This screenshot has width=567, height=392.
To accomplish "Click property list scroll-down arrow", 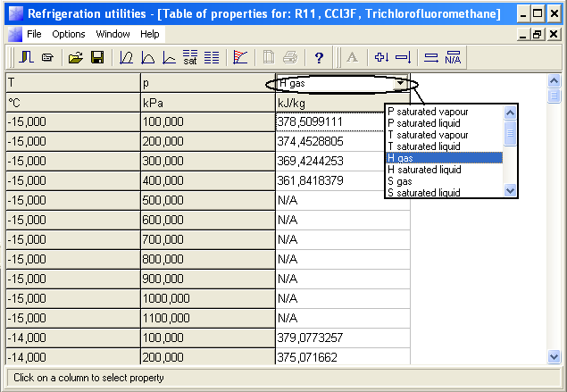I will point(510,190).
